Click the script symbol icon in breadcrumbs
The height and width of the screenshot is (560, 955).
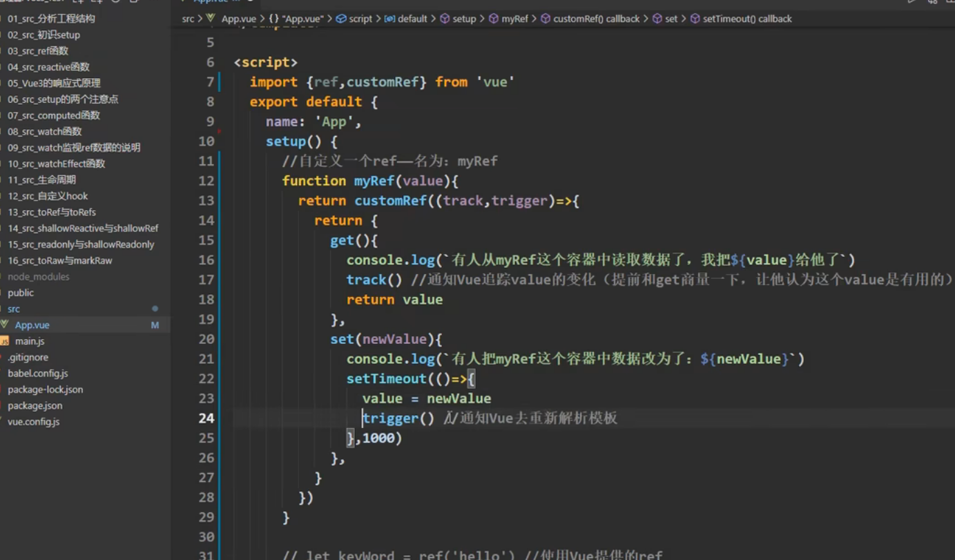tap(341, 19)
